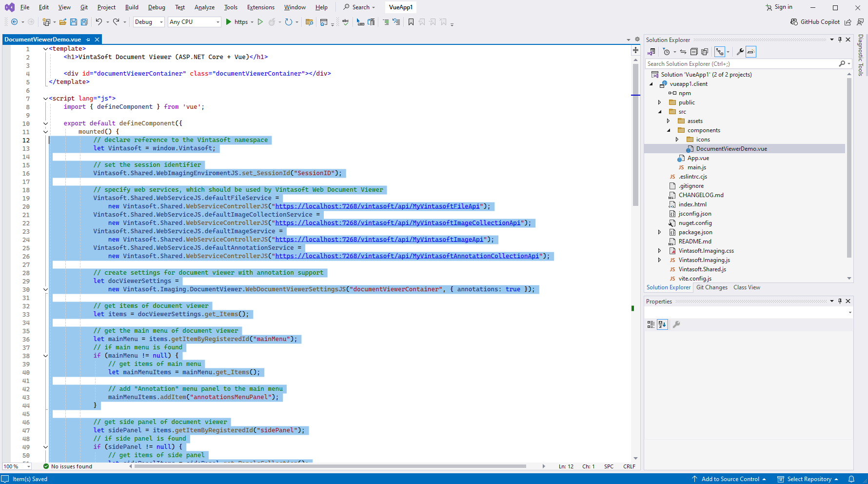
Task: Open the Extensions menu
Action: click(x=260, y=7)
